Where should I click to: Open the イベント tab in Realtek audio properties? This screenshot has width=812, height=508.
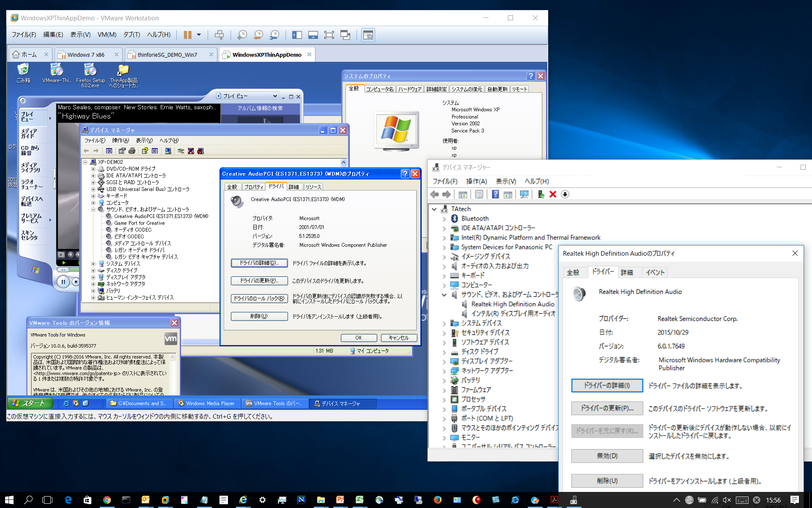click(655, 273)
